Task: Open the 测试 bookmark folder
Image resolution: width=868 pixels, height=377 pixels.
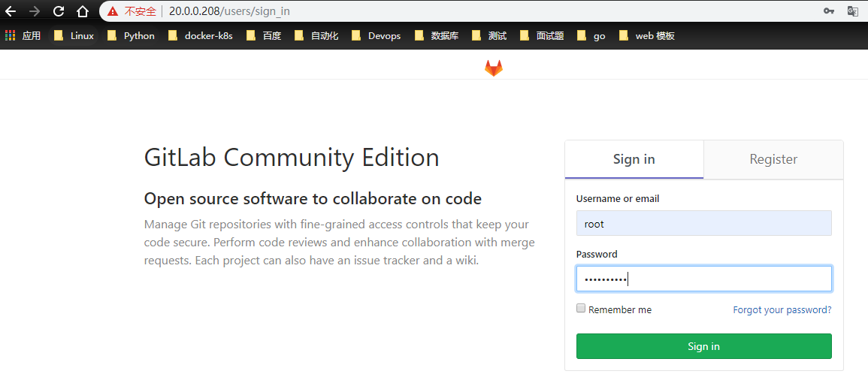Action: tap(489, 36)
